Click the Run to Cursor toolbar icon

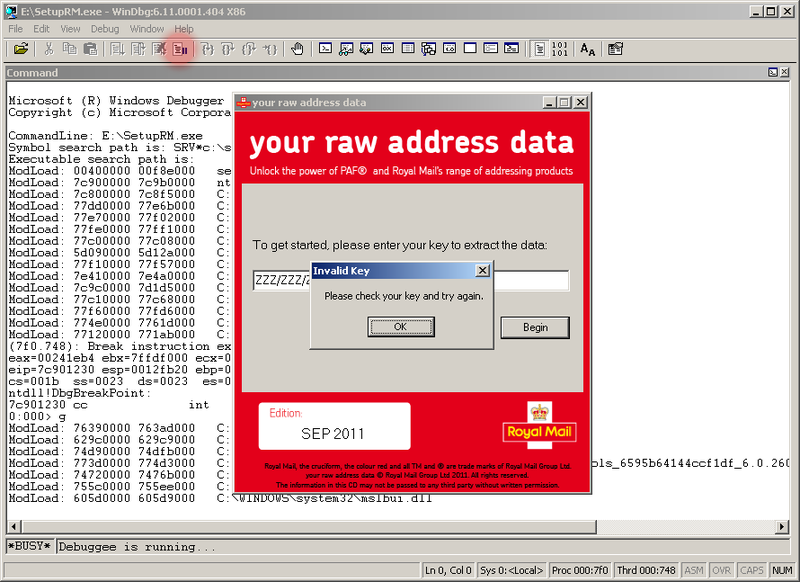pyautogui.click(x=269, y=49)
